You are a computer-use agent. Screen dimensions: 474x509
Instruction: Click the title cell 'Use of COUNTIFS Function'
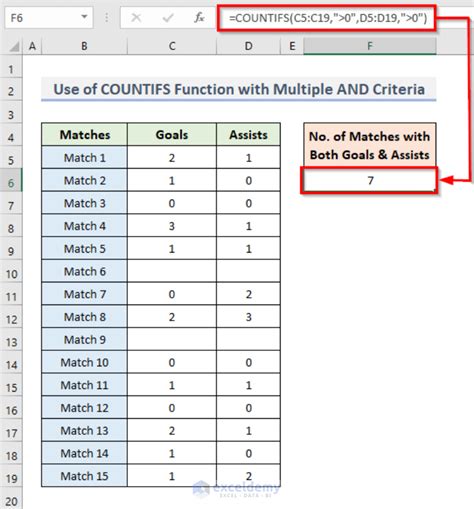(x=239, y=89)
